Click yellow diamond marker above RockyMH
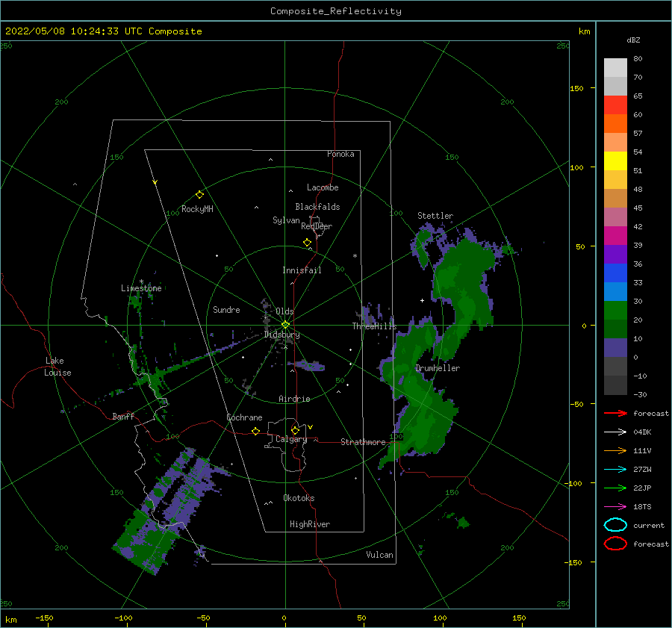This screenshot has width=672, height=628. click(199, 195)
